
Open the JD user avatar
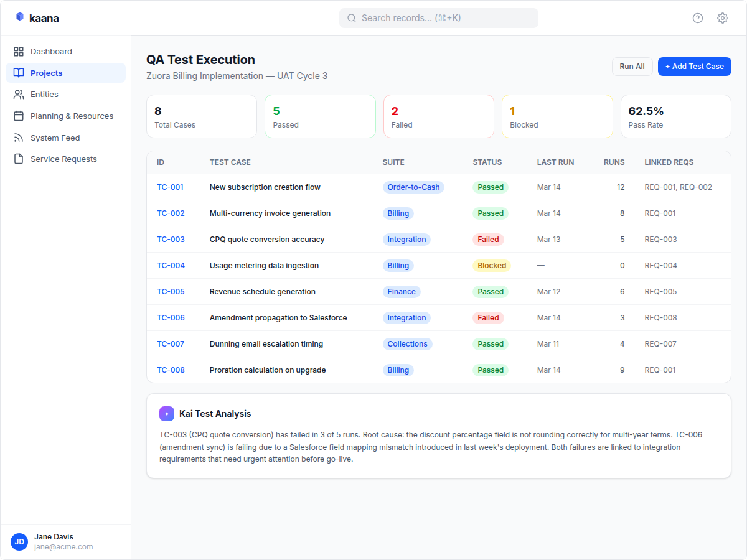(19, 542)
